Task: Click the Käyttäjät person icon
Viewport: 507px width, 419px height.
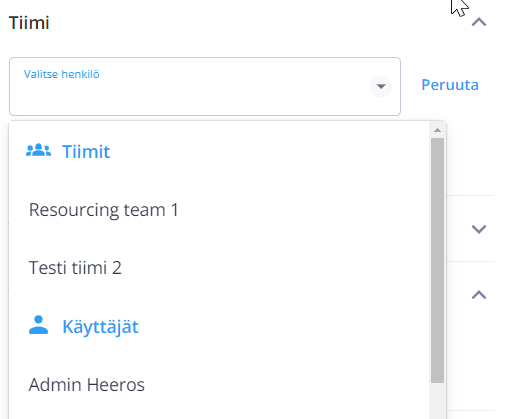Action: [39, 325]
